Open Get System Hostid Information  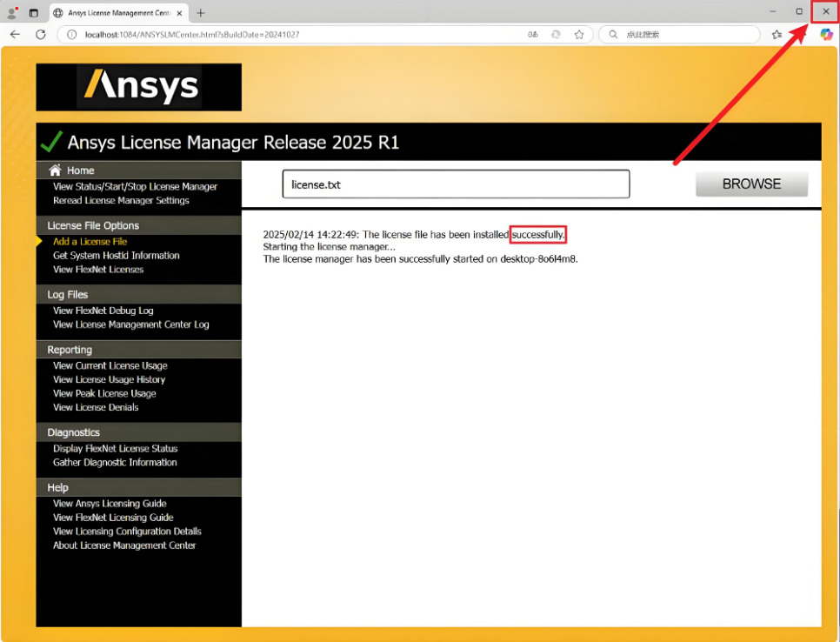click(117, 256)
